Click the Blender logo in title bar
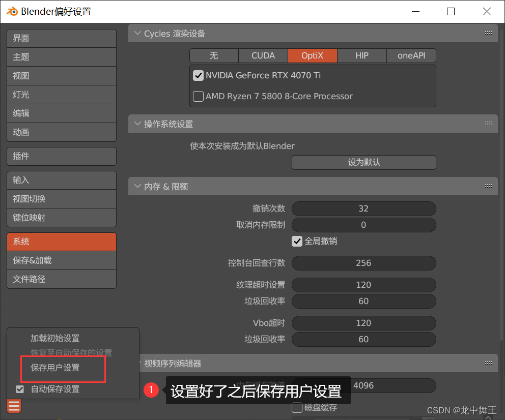505x420 pixels. 12,12
